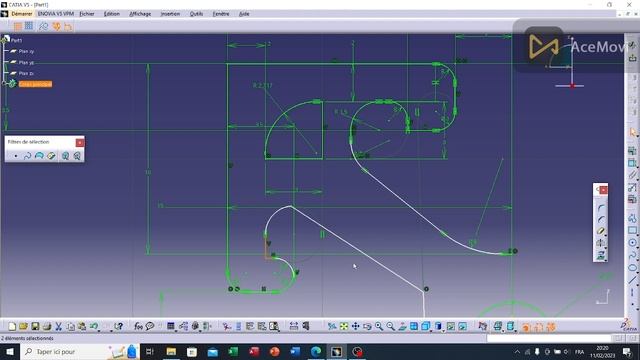The height and width of the screenshot is (360, 640).
Task: Toggle the Volume selection filter
Action: pos(51,156)
